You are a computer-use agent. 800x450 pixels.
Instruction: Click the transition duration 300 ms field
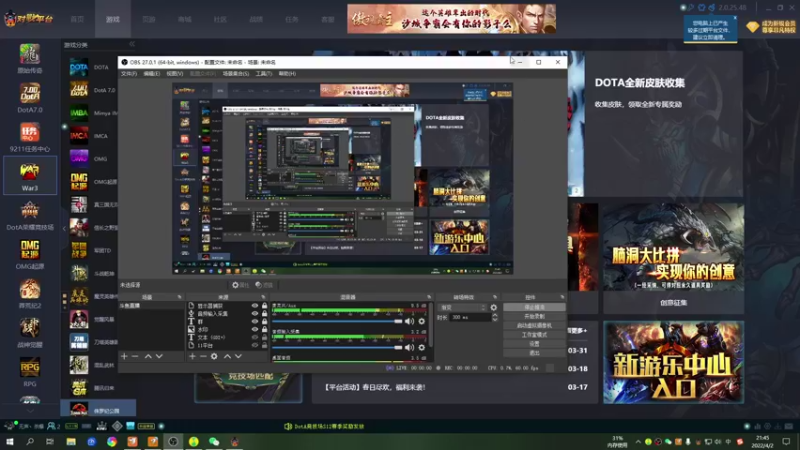pyautogui.click(x=470, y=317)
